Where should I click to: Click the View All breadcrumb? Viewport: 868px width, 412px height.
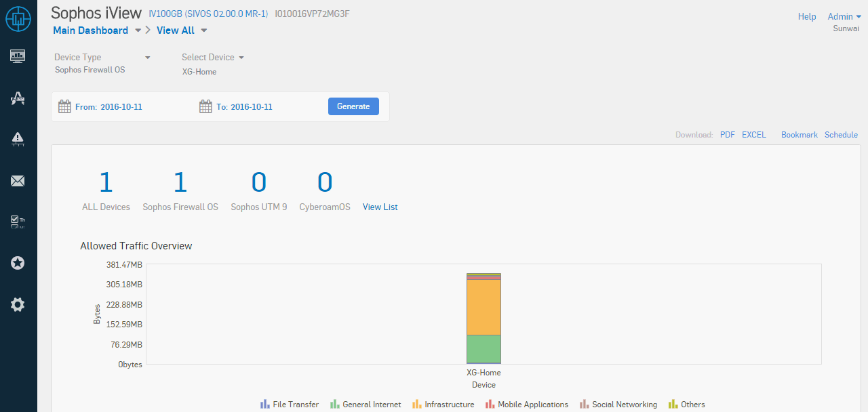point(176,30)
